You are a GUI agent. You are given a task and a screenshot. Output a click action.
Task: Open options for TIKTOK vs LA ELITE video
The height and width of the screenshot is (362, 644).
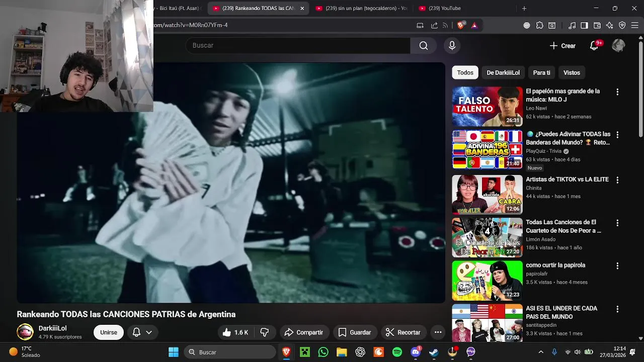[617, 180]
